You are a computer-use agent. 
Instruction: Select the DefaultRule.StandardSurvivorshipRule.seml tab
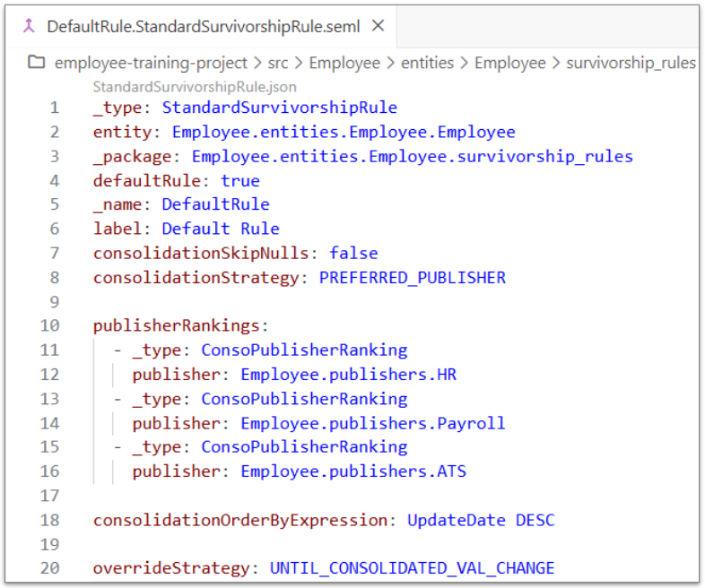click(203, 26)
